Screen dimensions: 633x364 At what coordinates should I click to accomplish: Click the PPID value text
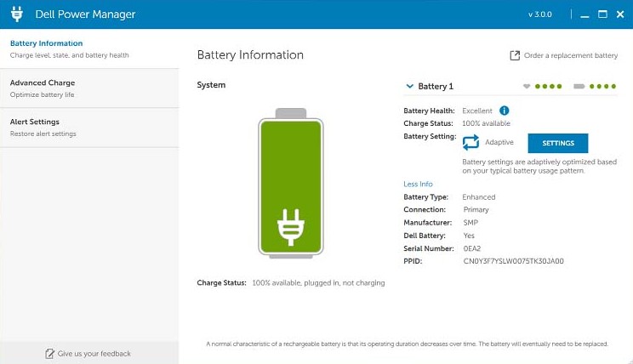[x=513, y=261]
